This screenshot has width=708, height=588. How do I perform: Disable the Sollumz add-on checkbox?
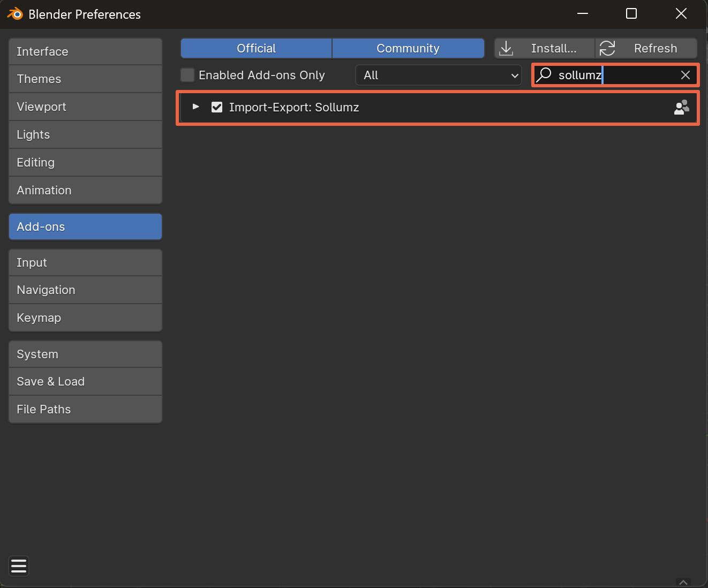(217, 107)
